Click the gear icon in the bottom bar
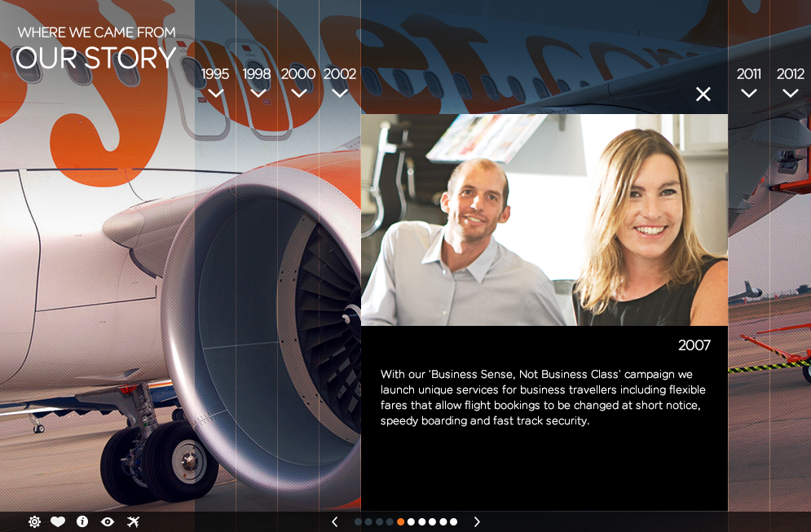811x532 pixels. click(x=34, y=522)
